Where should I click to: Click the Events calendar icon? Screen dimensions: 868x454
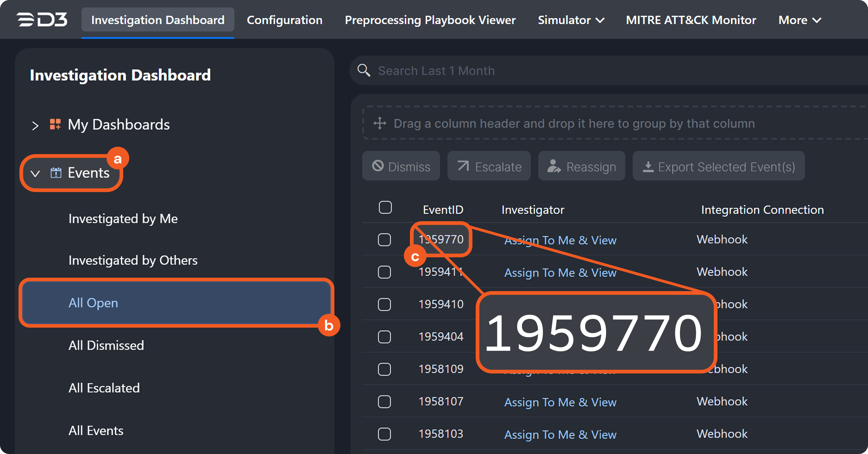coord(56,173)
